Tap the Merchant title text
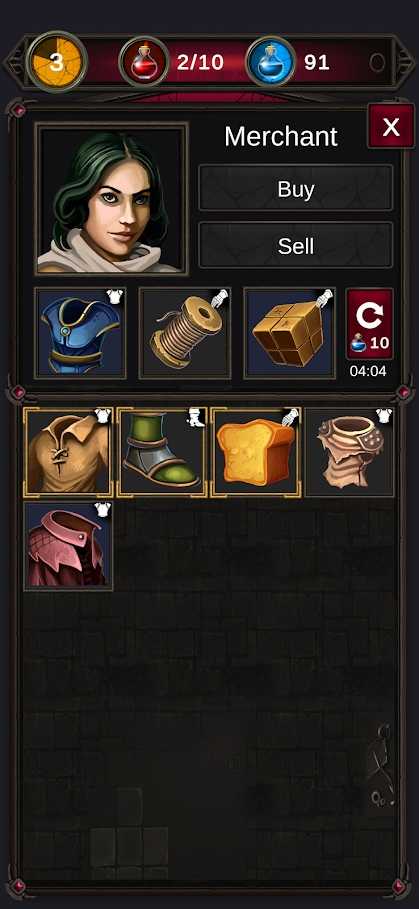 tap(280, 137)
